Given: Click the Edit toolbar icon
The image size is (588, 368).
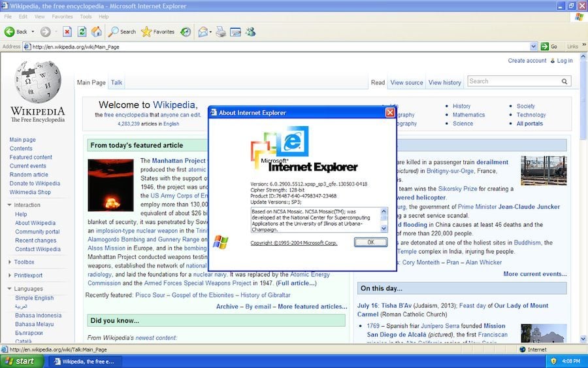Looking at the screenshot, I should click(x=235, y=32).
